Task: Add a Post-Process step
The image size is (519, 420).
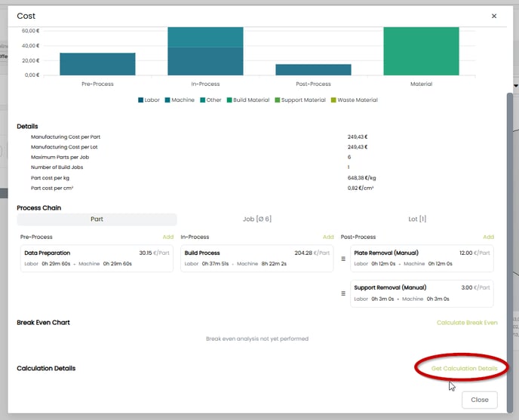Action: [x=488, y=237]
